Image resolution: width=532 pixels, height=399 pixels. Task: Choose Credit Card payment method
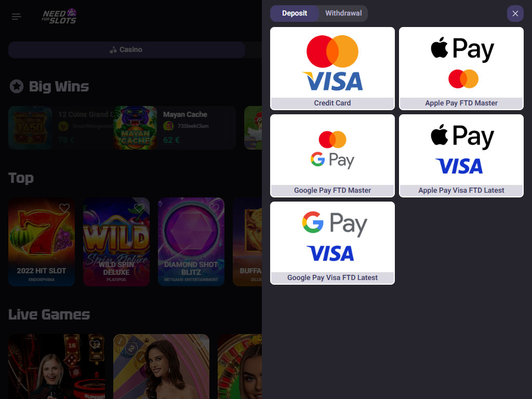pos(332,69)
